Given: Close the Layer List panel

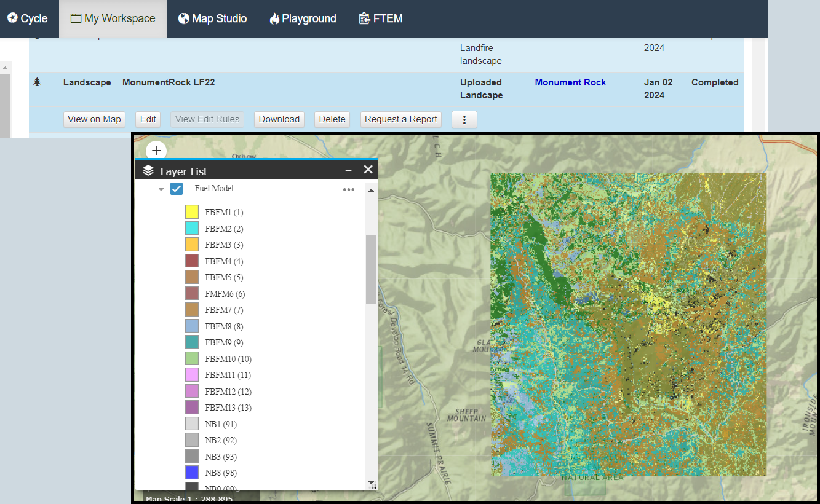Looking at the screenshot, I should tap(368, 170).
